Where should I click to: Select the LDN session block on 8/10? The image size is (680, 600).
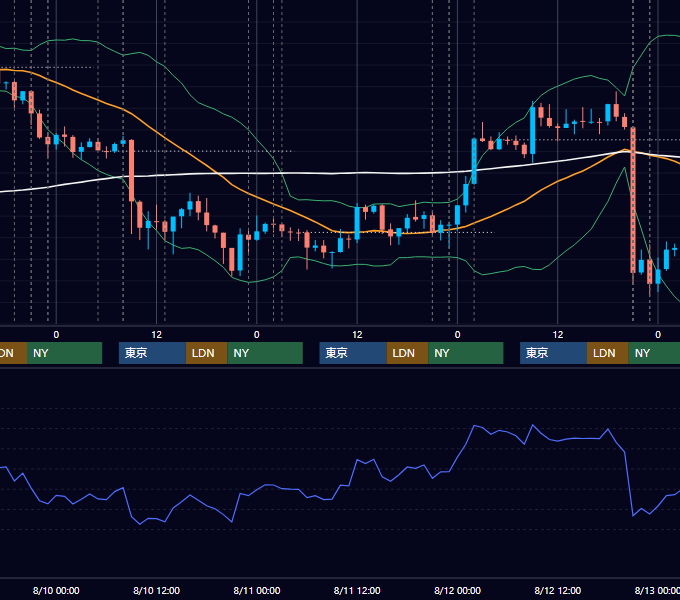[206, 353]
